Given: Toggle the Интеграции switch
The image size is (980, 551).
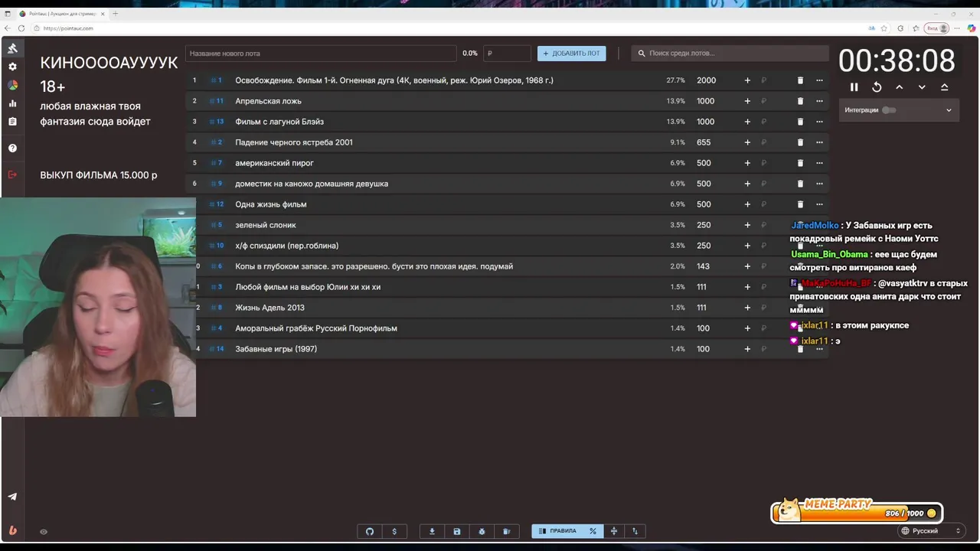Looking at the screenshot, I should [888, 110].
